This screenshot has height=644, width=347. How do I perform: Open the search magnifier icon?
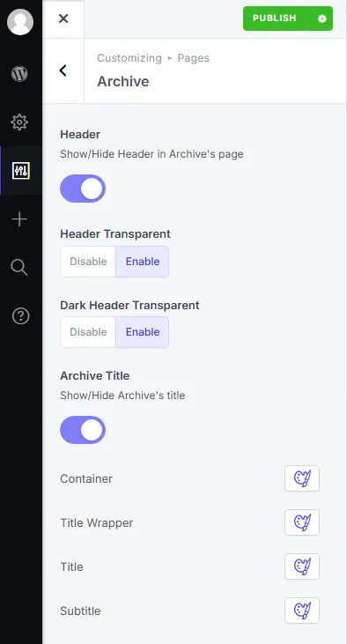coord(19,267)
